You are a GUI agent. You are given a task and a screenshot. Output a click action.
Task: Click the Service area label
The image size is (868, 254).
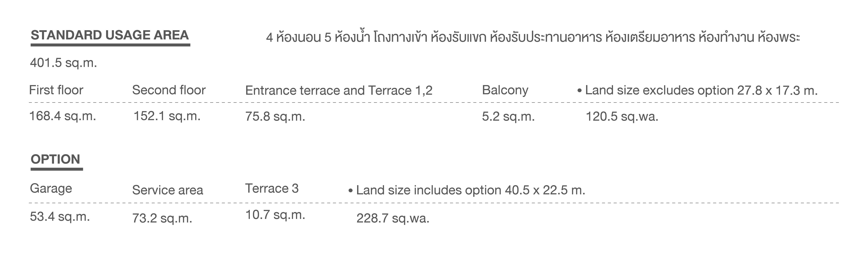(x=168, y=190)
